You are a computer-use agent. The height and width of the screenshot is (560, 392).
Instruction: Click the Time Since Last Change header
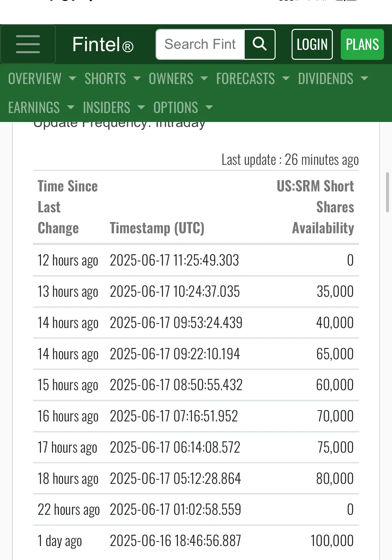point(67,207)
